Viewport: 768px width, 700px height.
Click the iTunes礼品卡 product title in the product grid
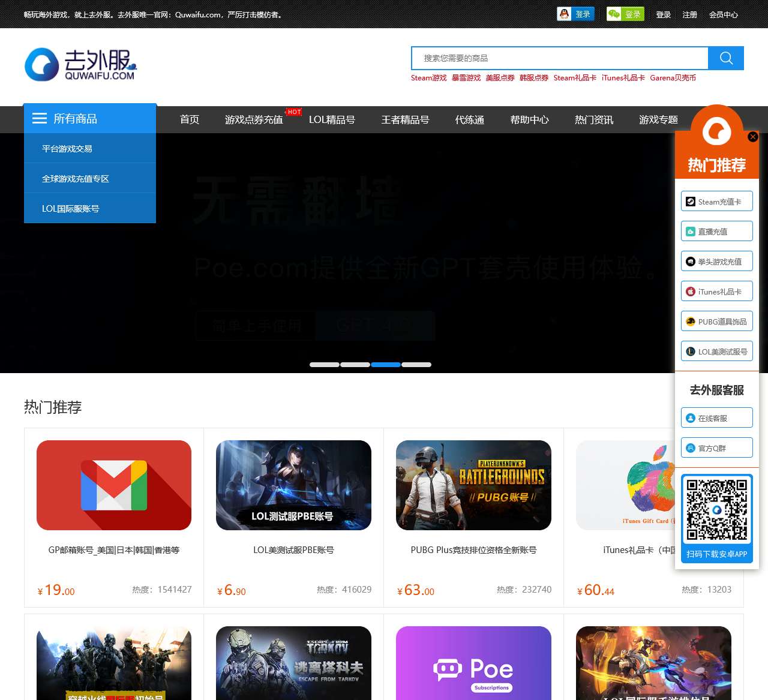[x=639, y=550]
